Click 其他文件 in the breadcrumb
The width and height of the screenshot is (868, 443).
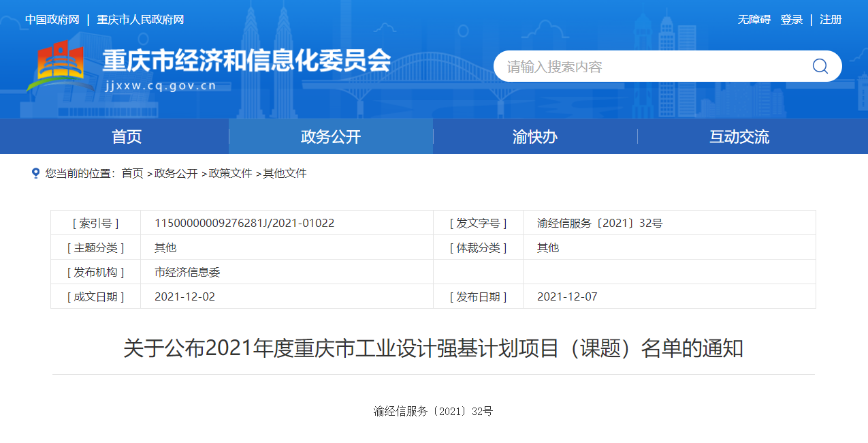point(285,174)
